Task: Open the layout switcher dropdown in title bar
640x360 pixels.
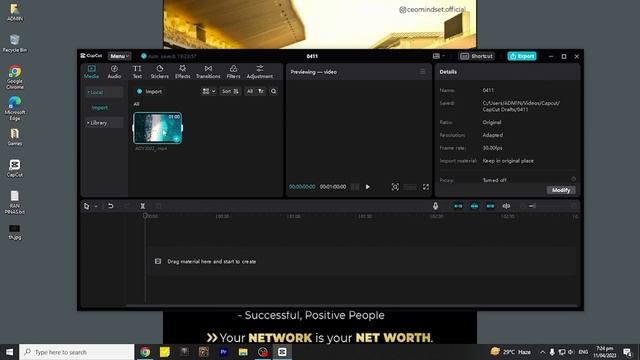Action: pyautogui.click(x=438, y=56)
